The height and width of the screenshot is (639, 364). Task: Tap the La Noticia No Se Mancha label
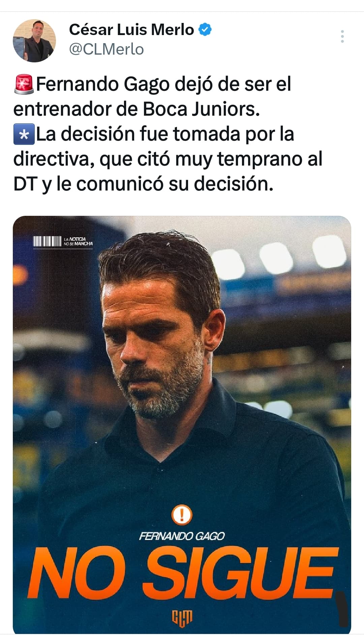click(78, 241)
